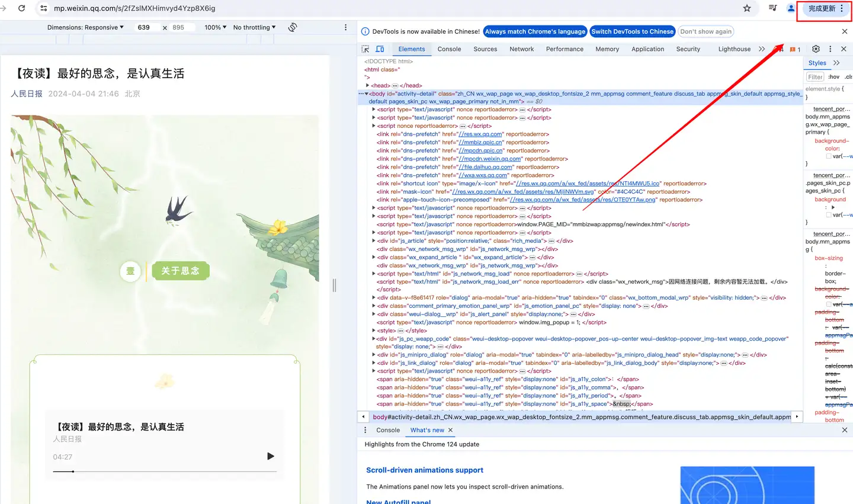The width and height of the screenshot is (853, 504).
Task: Click the info icon in language banner
Action: click(x=365, y=31)
